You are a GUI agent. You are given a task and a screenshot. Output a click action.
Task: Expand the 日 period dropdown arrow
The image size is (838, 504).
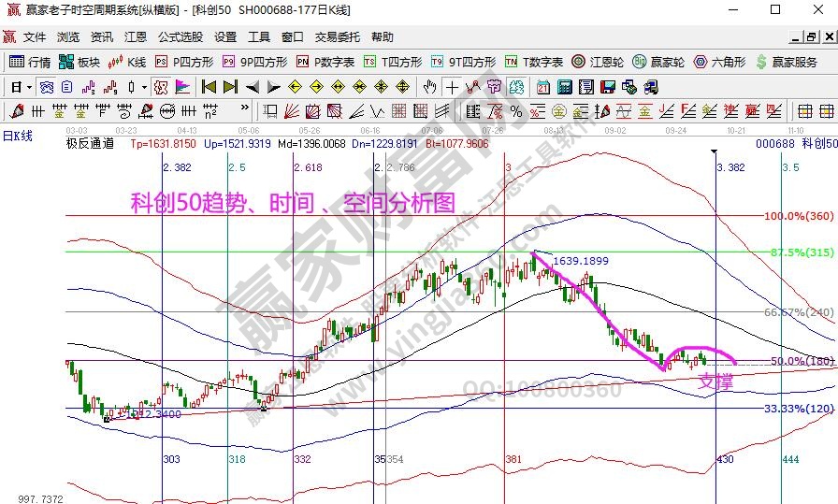(30, 87)
